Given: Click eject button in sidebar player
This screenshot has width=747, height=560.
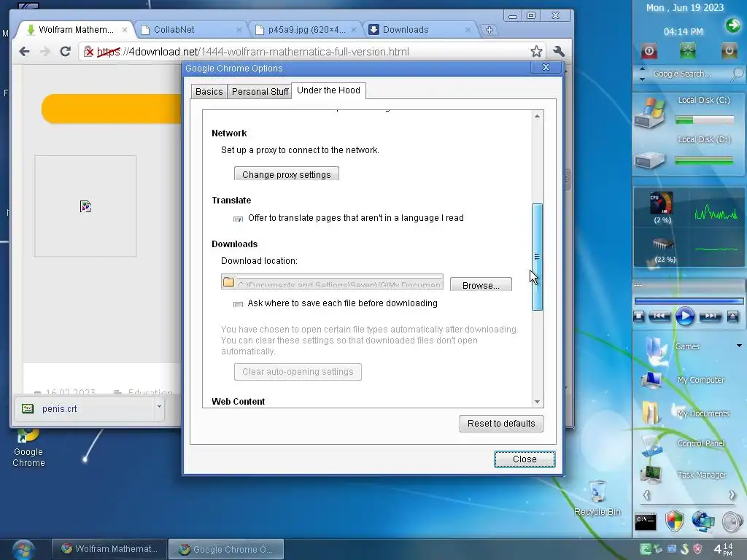Looking at the screenshot, I should click(x=732, y=316).
